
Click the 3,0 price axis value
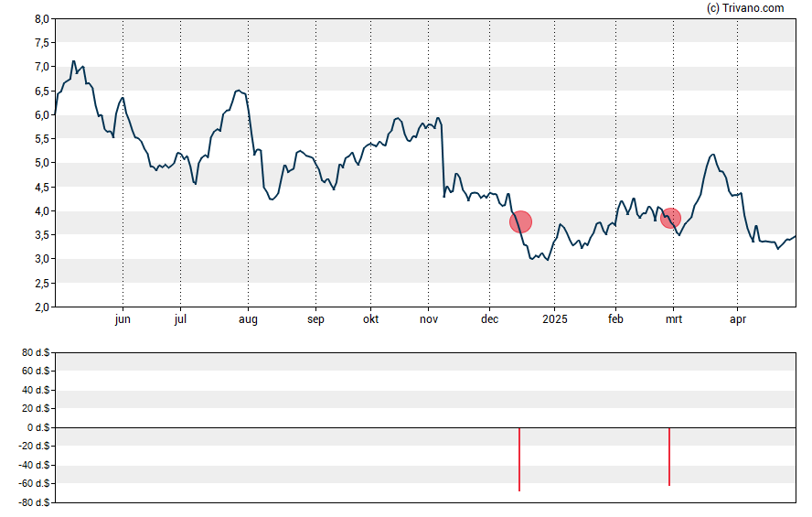click(42, 259)
